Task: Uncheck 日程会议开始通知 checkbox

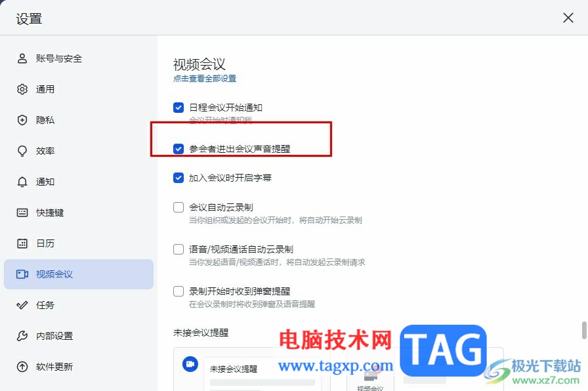Action: click(178, 108)
